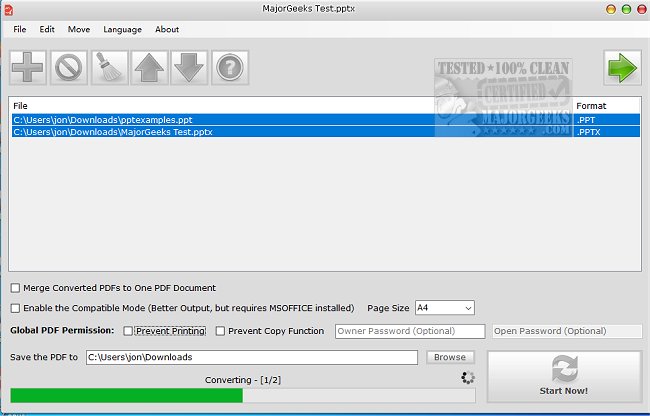Focus the Open Password (Optional) field
The height and width of the screenshot is (416, 650).
click(567, 331)
